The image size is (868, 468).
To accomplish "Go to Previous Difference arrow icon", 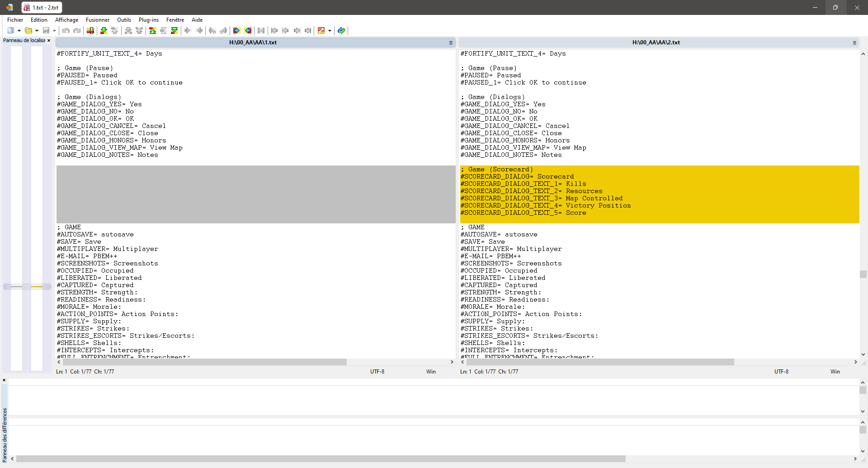I will pyautogui.click(x=115, y=31).
